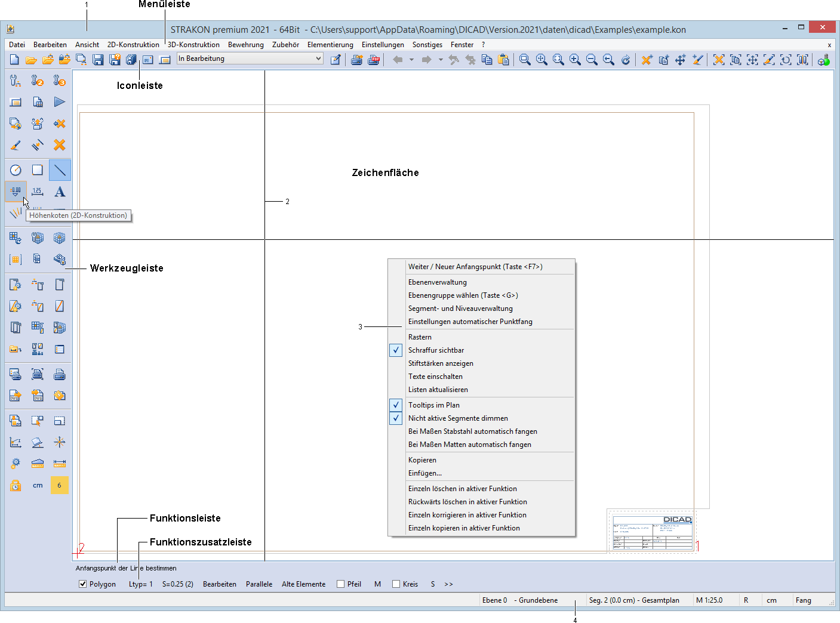Click the refresh redraw icon

coord(625,59)
